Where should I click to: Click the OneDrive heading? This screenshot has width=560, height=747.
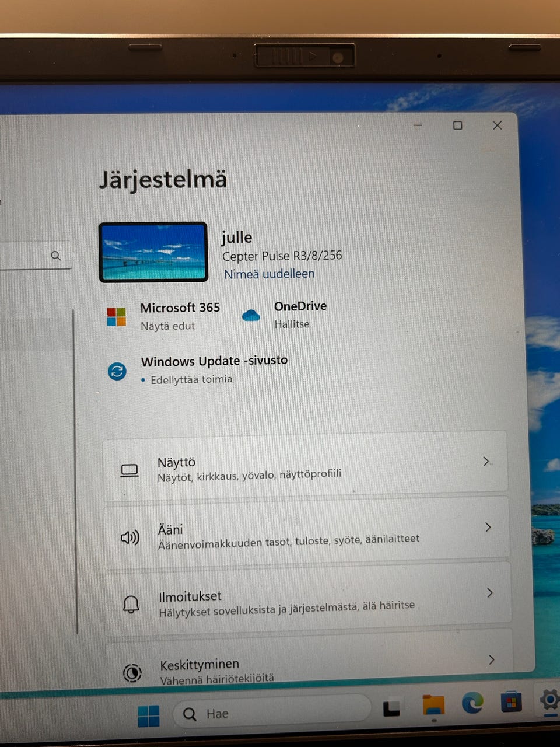pyautogui.click(x=300, y=306)
